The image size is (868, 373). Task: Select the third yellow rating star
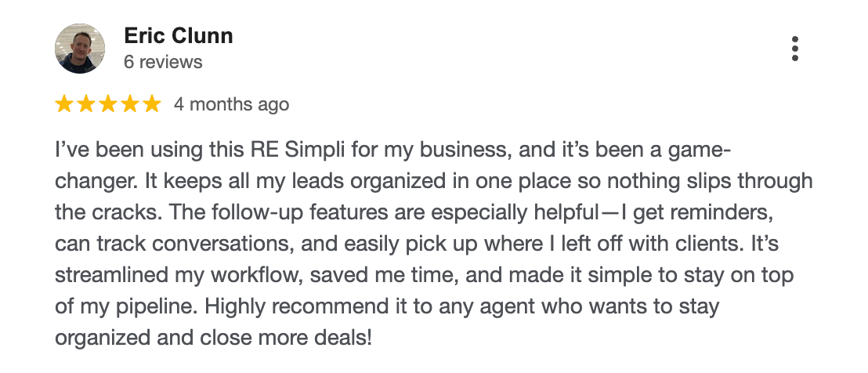[108, 104]
